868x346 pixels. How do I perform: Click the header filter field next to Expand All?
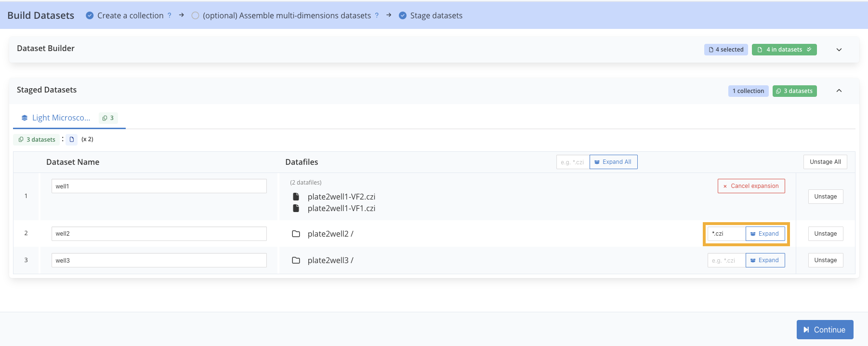click(573, 162)
